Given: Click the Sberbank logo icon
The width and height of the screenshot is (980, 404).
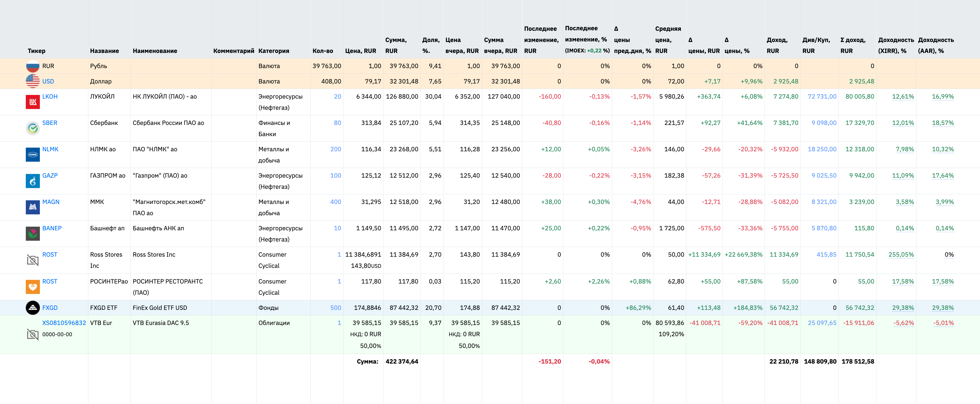Looking at the screenshot, I should (x=33, y=128).
